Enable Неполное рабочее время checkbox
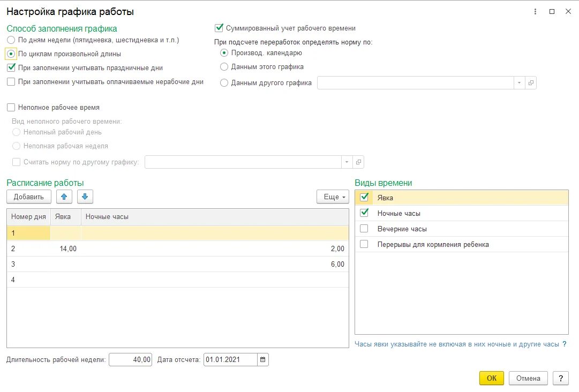The width and height of the screenshot is (579, 392). (11, 108)
